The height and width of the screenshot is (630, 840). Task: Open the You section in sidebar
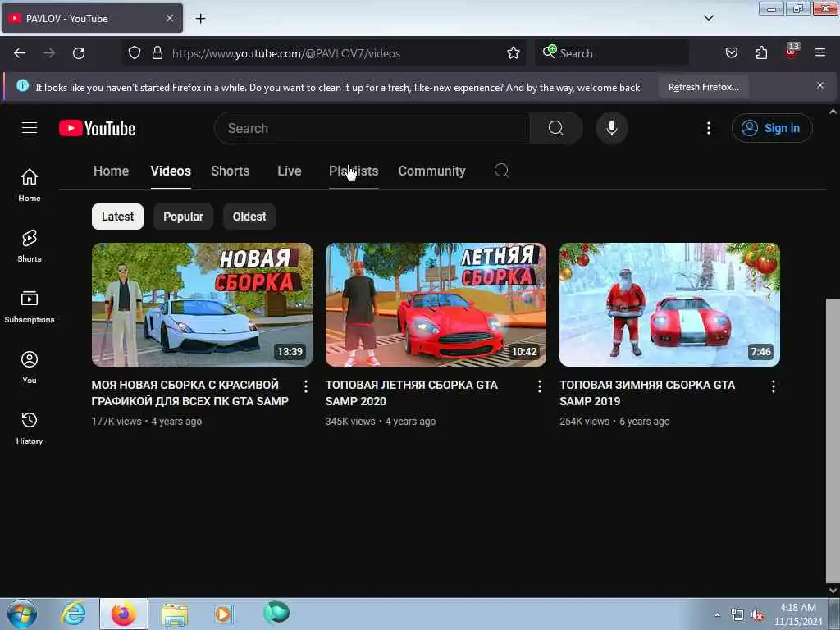click(x=30, y=367)
